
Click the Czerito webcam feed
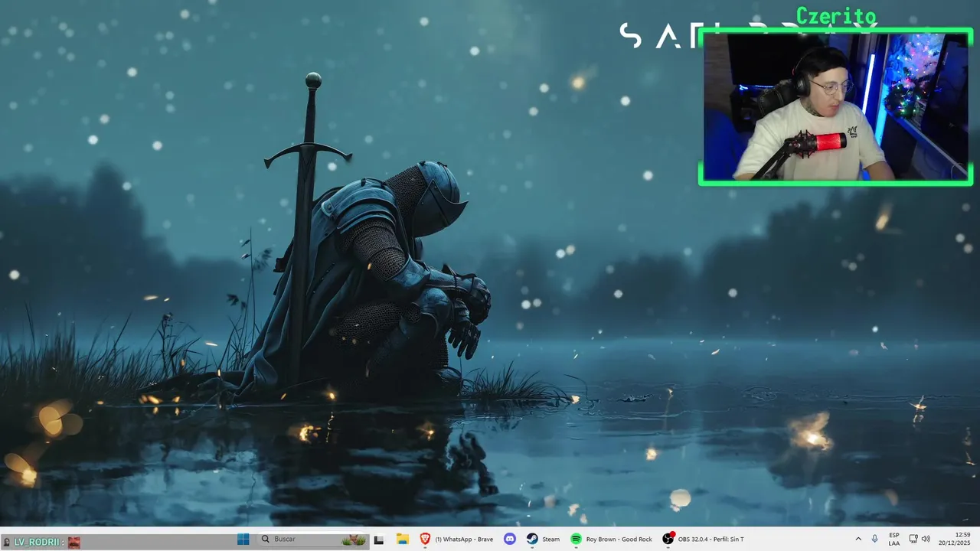pos(835,106)
